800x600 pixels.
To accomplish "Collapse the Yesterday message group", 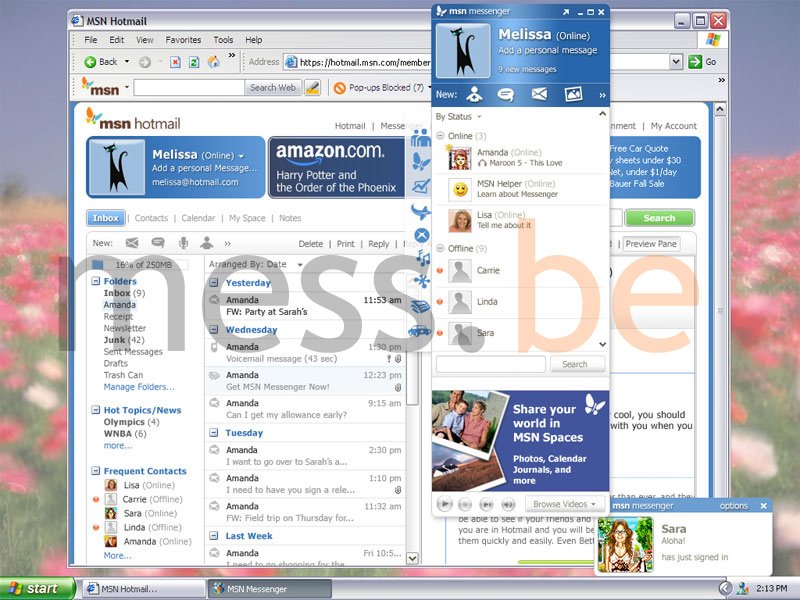I will click(x=214, y=283).
